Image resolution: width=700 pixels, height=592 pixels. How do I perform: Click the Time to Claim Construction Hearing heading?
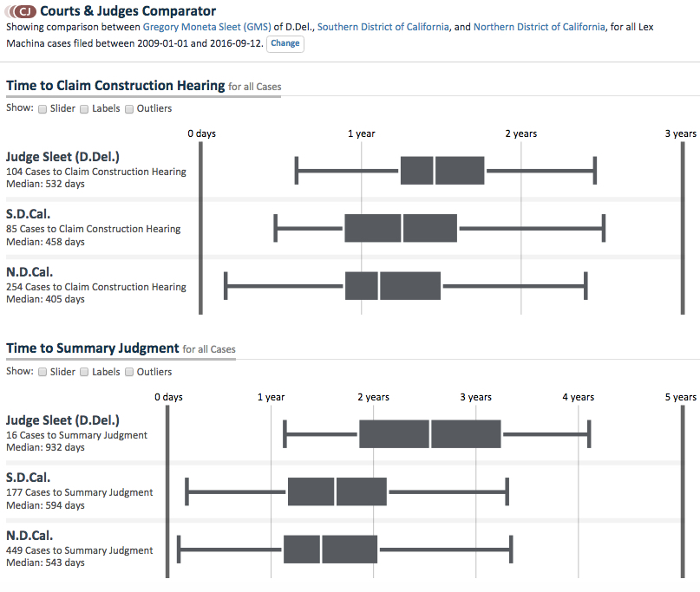(x=115, y=86)
